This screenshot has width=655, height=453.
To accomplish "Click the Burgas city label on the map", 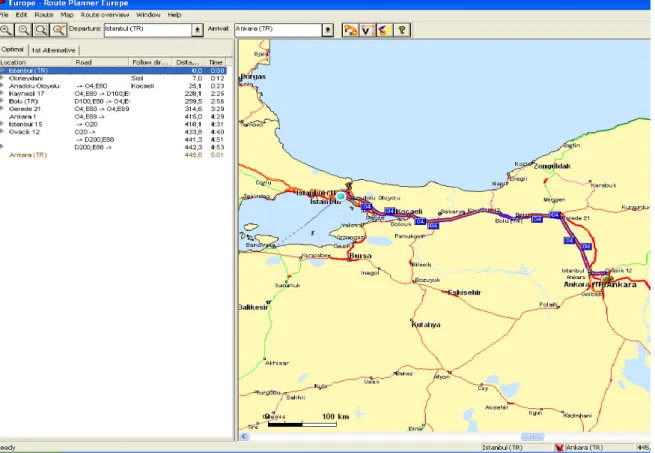I will click(253, 76).
